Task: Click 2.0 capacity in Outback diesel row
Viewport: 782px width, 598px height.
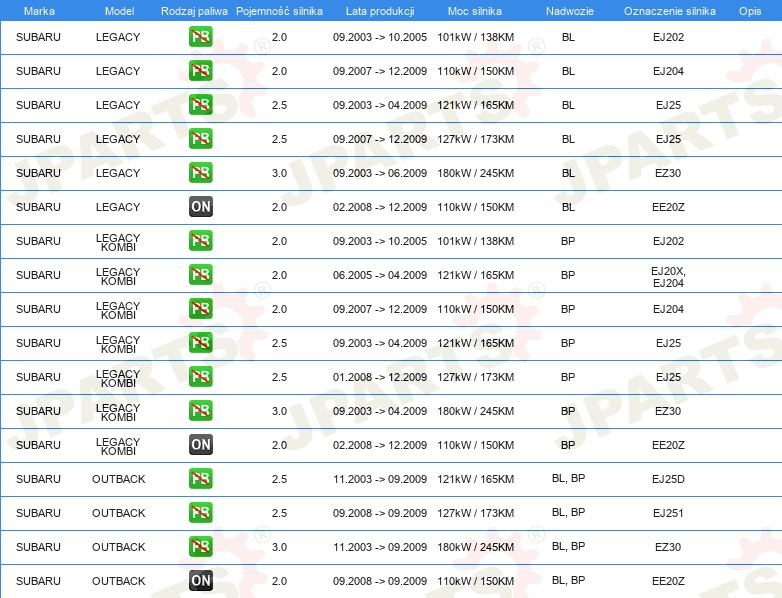Action: [279, 581]
